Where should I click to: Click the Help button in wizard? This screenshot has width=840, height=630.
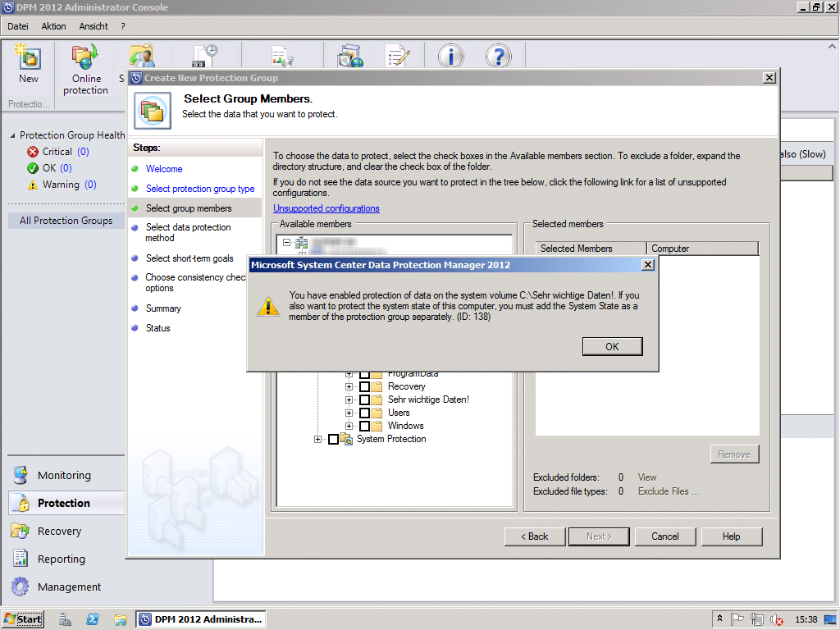(x=731, y=536)
